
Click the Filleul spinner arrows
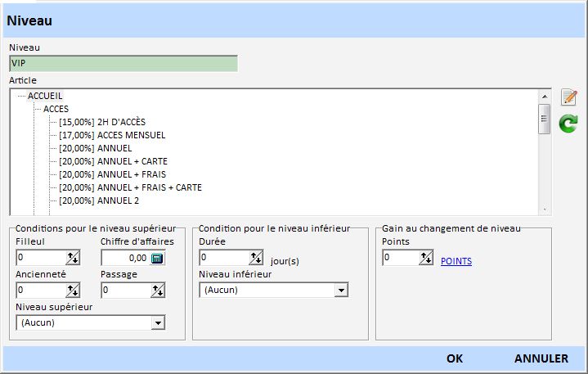click(73, 259)
